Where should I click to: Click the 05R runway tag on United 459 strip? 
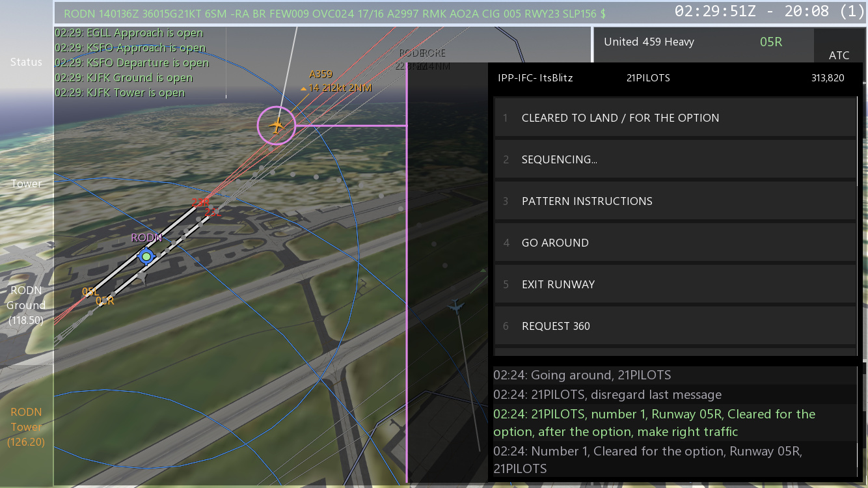coord(771,42)
